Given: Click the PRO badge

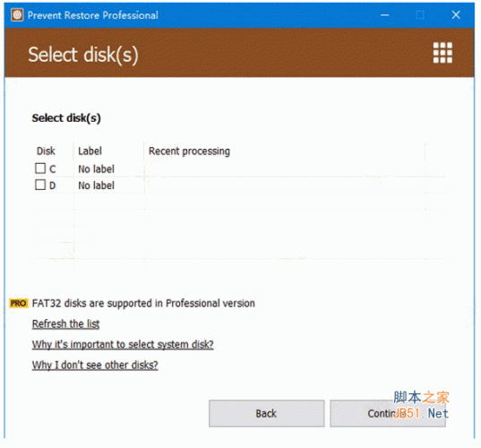Looking at the screenshot, I should 19,303.
